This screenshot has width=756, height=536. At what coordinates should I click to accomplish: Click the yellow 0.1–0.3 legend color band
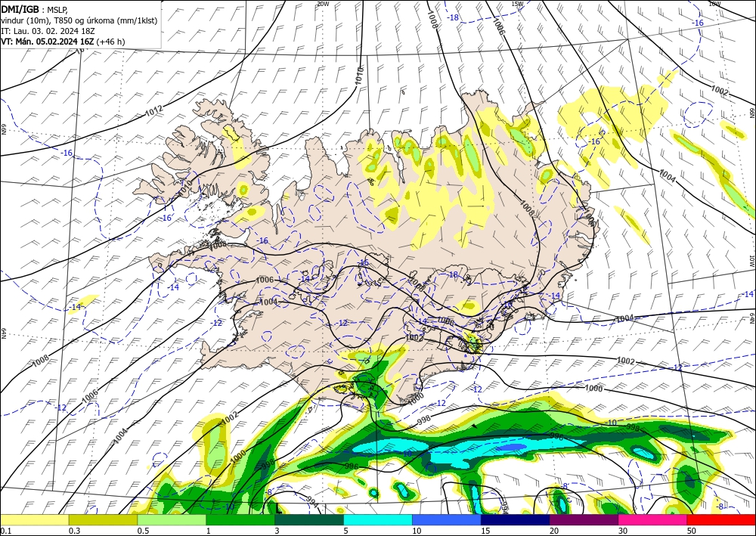pos(34,520)
